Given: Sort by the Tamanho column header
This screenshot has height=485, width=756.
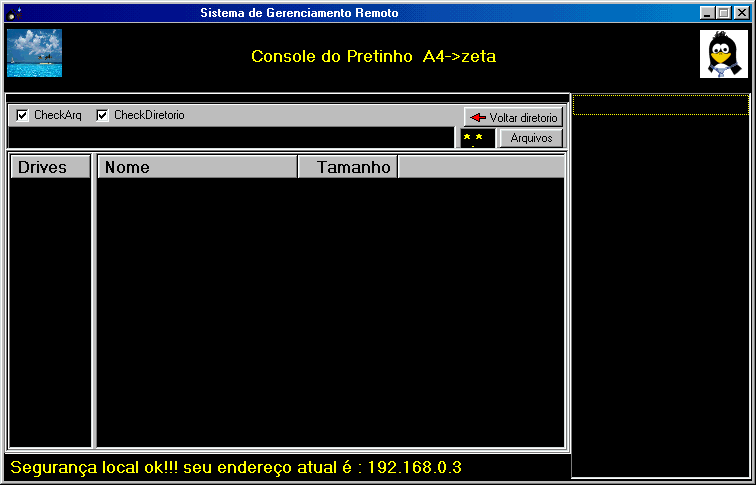Looking at the screenshot, I should click(347, 167).
